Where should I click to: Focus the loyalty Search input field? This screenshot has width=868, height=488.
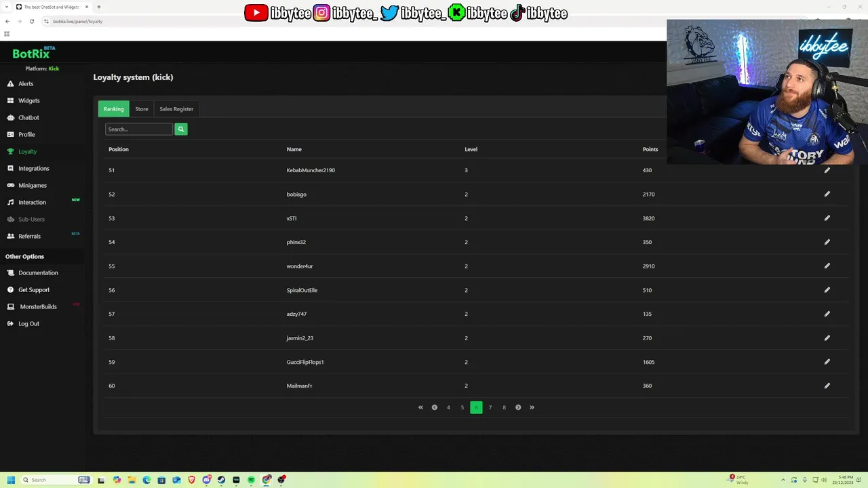tap(139, 129)
